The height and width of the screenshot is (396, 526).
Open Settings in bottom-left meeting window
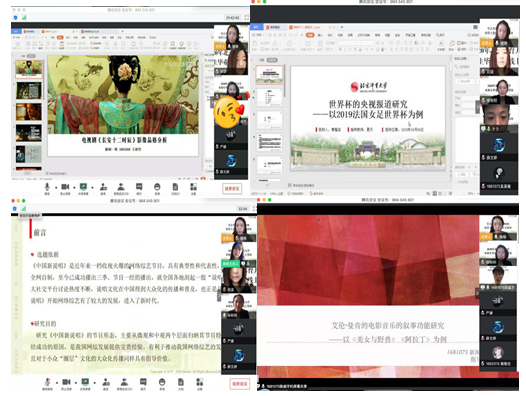(200, 384)
